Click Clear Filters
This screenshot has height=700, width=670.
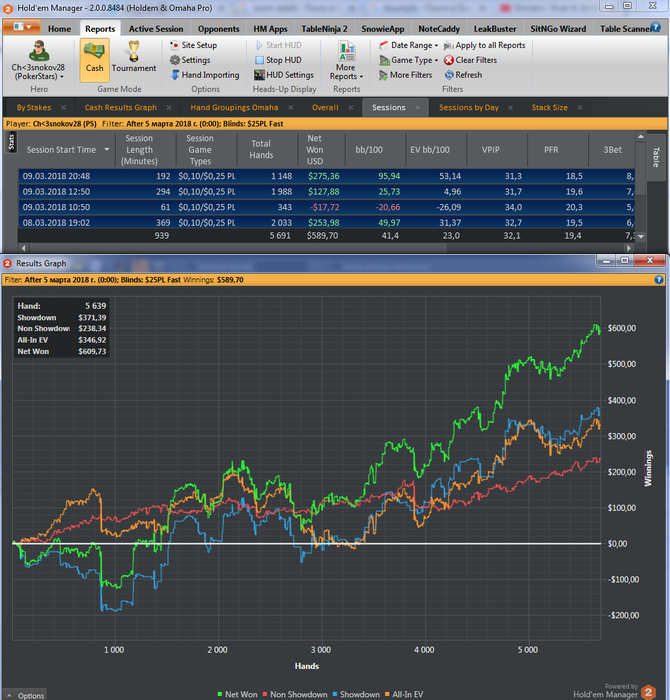470,60
